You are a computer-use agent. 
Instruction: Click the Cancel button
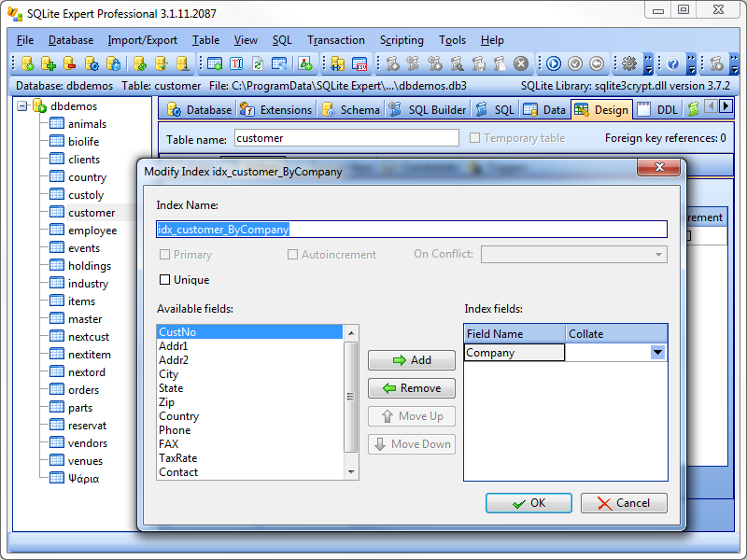coord(624,503)
